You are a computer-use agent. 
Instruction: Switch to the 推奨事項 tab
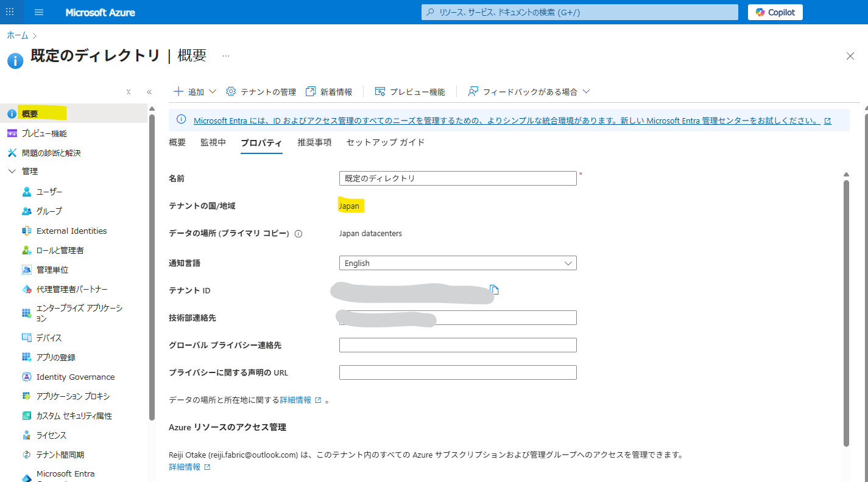pyautogui.click(x=314, y=142)
